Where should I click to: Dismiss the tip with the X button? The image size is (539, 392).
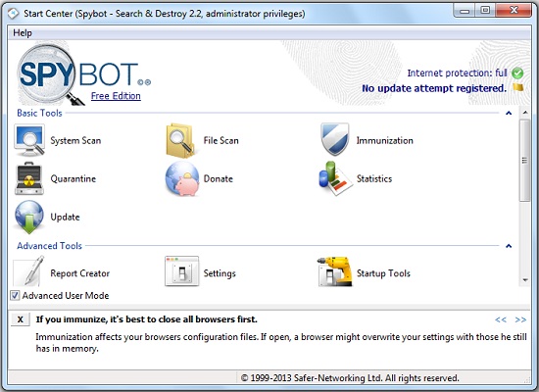click(21, 319)
